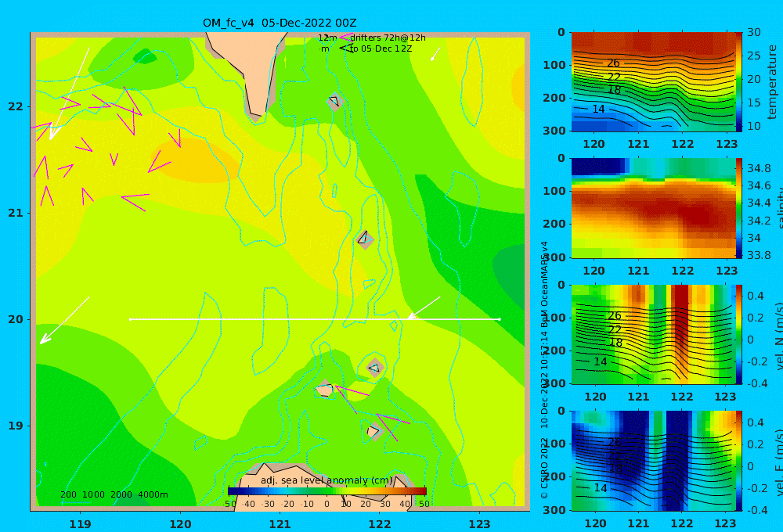The height and width of the screenshot is (532, 783).
Task: Click the white transect line's east endpoint
Action: click(500, 319)
